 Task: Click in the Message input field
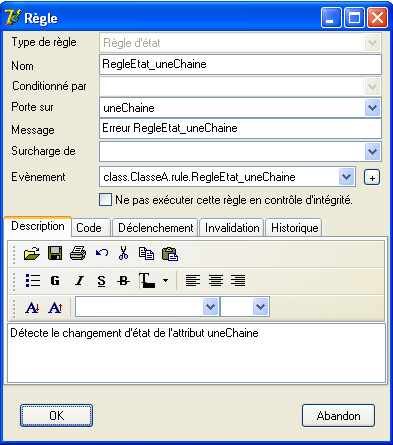click(240, 129)
